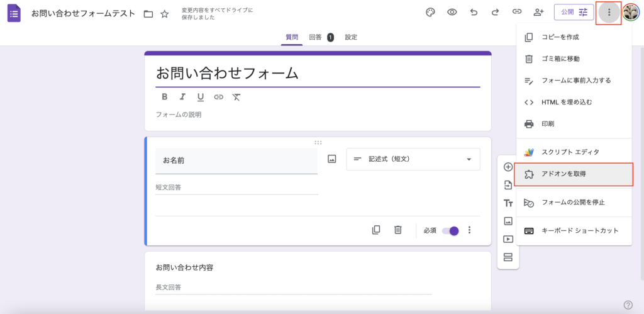Open スクリプト エディタ from the menu

coord(574,152)
